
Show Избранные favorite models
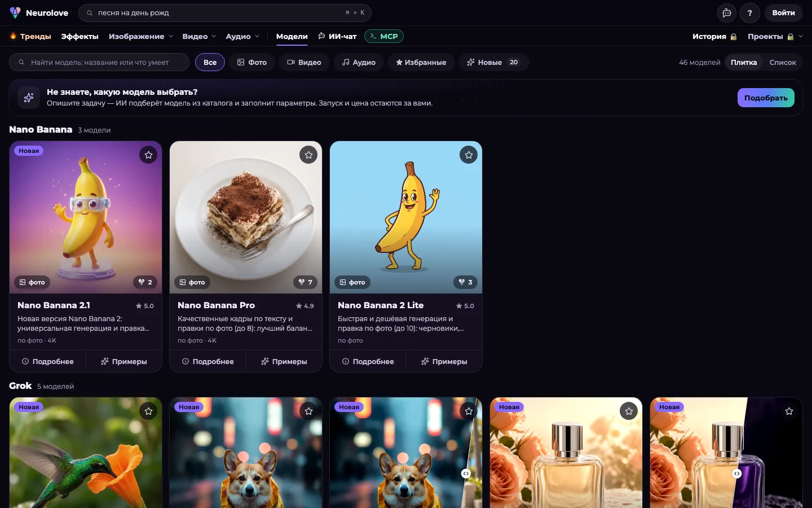click(x=421, y=62)
